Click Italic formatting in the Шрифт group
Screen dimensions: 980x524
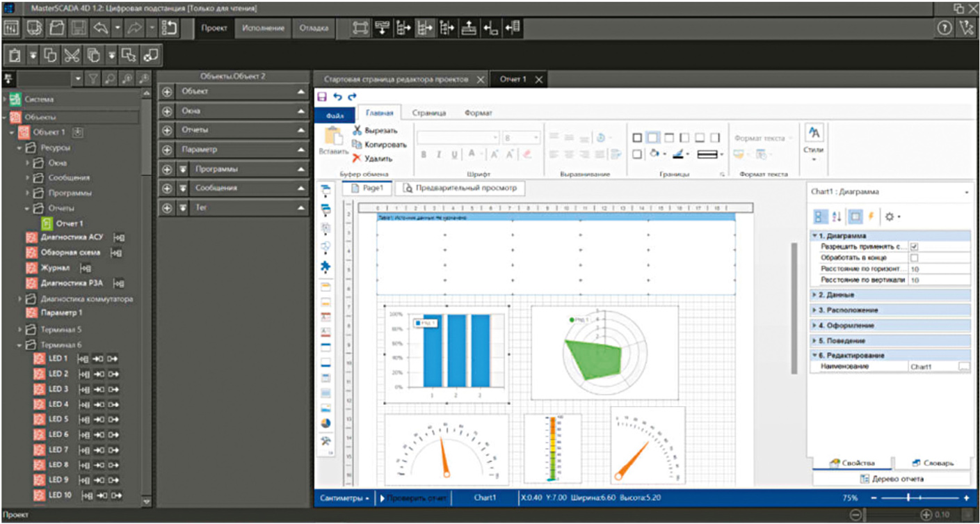(x=439, y=154)
